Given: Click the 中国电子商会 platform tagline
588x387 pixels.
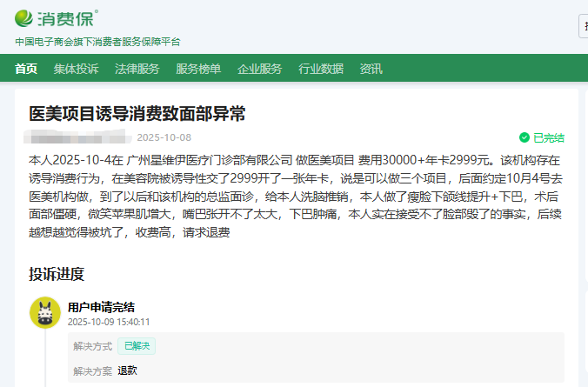Looking at the screenshot, I should click(x=97, y=42).
